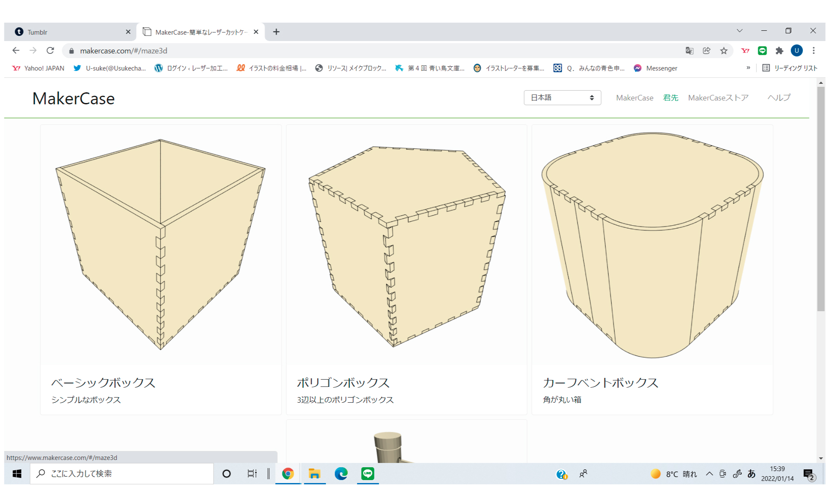Screen dimensions: 829x504
Task: Select the MakerCase browser tab
Action: click(201, 32)
